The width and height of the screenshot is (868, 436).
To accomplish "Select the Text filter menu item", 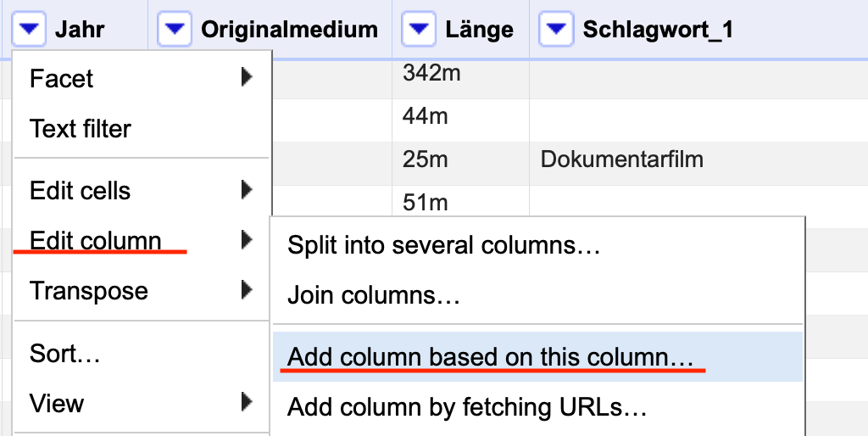I will point(142,129).
